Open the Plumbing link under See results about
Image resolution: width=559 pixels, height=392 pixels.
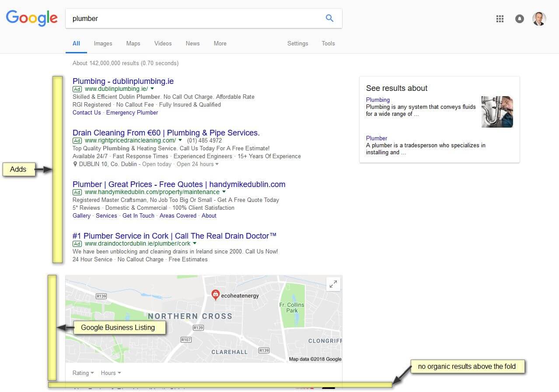tap(378, 100)
